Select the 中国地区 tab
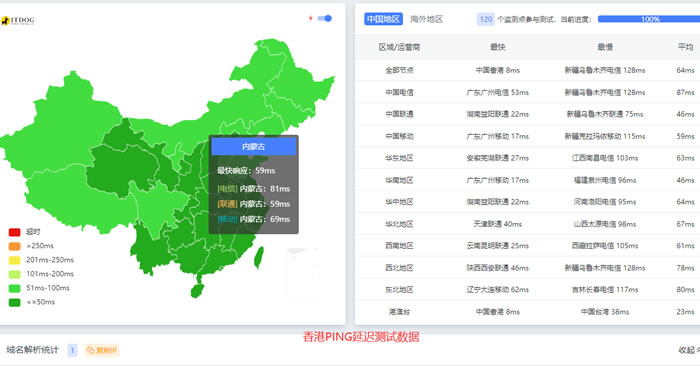This screenshot has height=366, width=700. pyautogui.click(x=383, y=19)
